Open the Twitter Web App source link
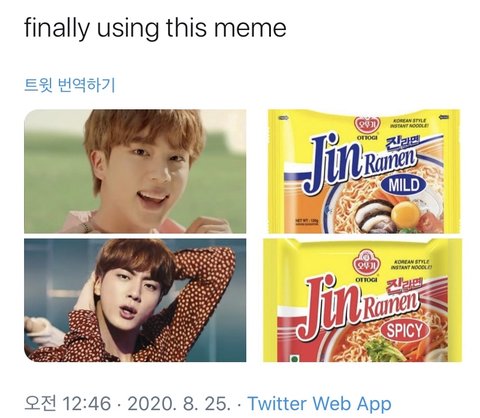This screenshot has width=480, height=418. [319, 403]
